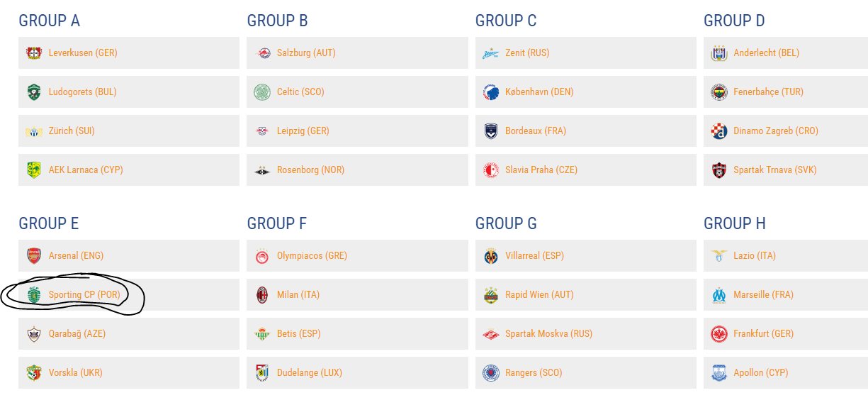Click the Rangers club badge
Viewport: 868px width, 405px height.
[490, 373]
